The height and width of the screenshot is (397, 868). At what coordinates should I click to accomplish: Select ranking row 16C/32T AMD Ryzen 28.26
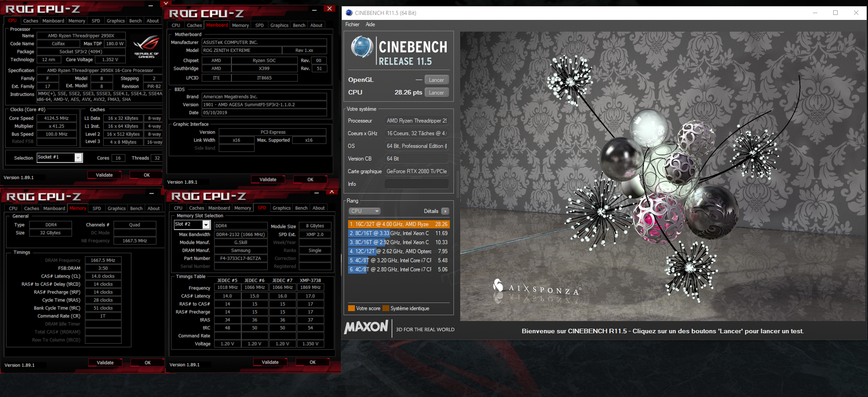[399, 224]
